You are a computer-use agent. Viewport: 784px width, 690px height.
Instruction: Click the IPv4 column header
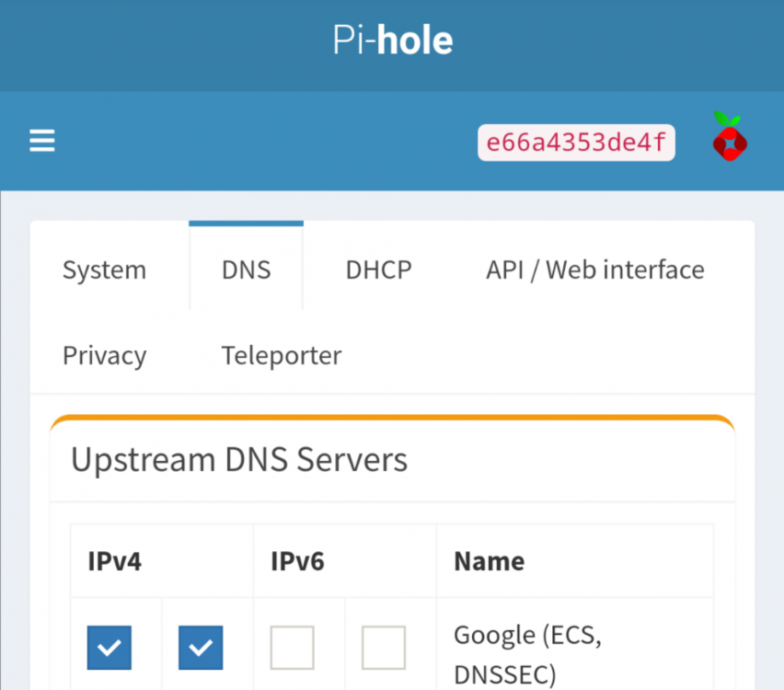[162, 561]
